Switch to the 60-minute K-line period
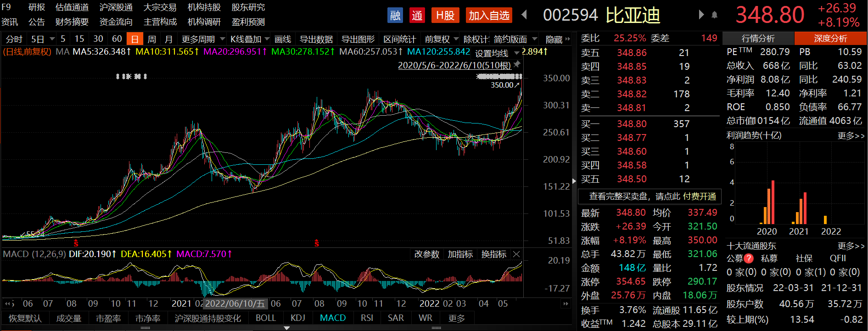 (117, 39)
